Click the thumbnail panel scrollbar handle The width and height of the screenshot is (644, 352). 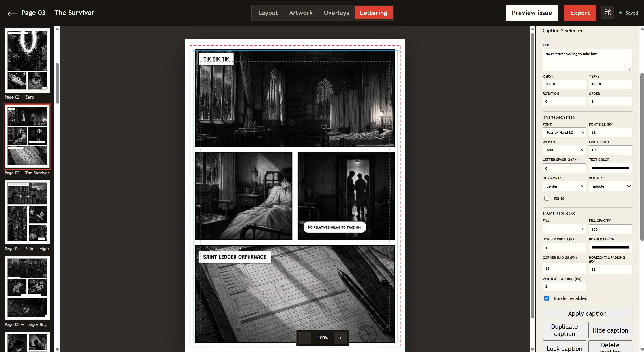(57, 83)
